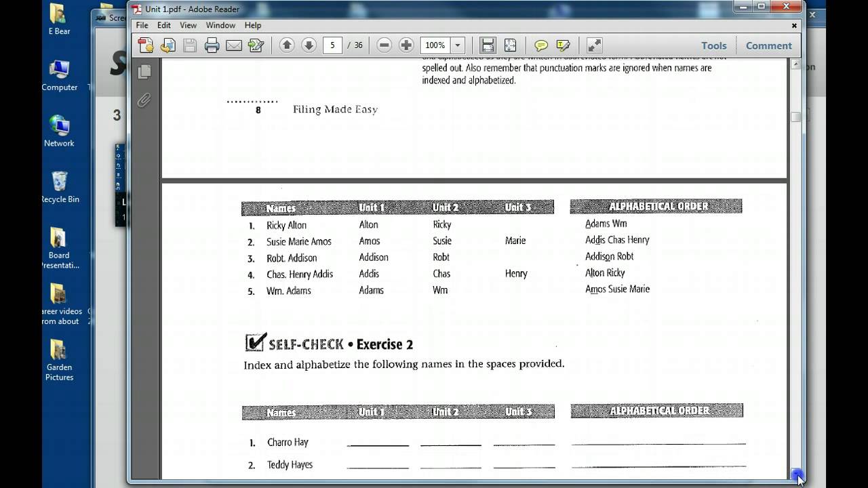The image size is (868, 488).
Task: Select the Board Presentation desktop folder
Action: click(59, 248)
